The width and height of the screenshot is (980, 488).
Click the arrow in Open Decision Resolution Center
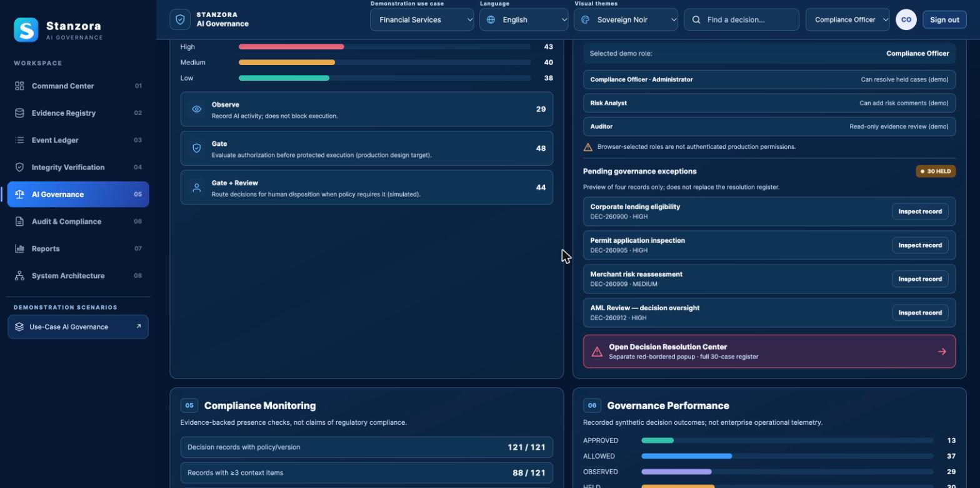pyautogui.click(x=942, y=352)
